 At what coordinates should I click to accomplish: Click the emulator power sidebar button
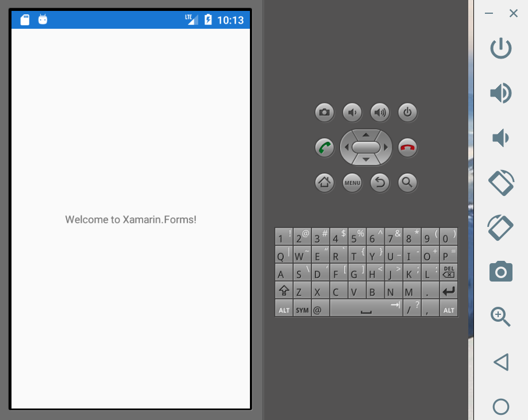[501, 48]
